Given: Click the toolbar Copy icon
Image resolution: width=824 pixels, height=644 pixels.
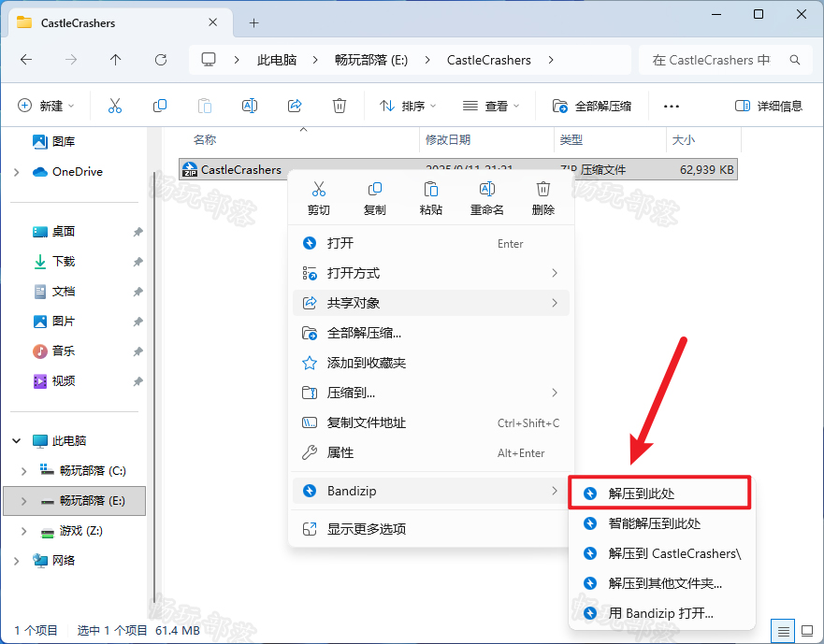Looking at the screenshot, I should [160, 106].
